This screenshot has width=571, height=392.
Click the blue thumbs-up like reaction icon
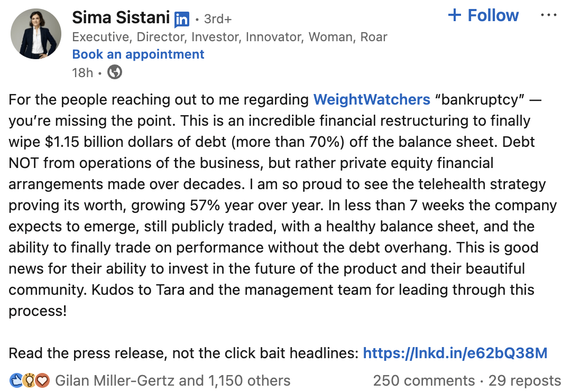pos(16,380)
